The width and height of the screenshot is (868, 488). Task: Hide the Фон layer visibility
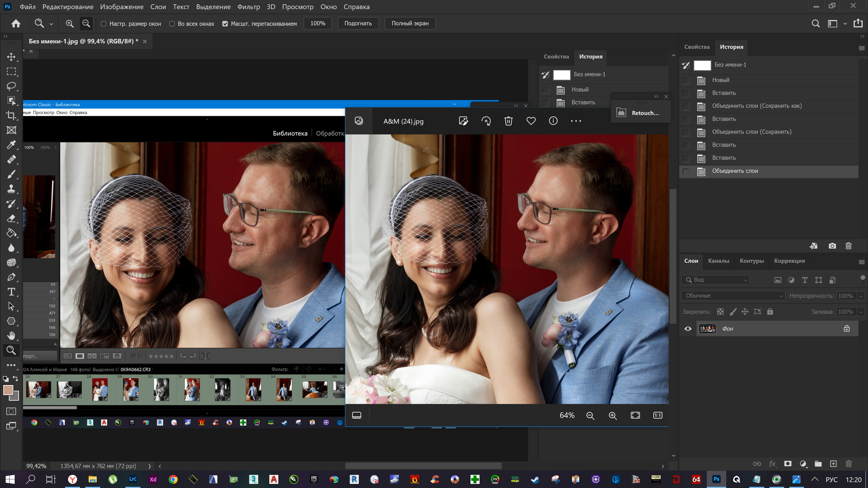(688, 328)
